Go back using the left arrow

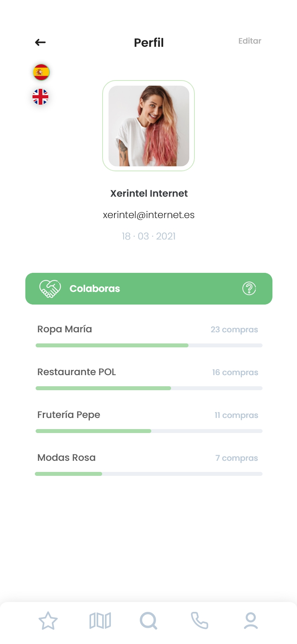(40, 42)
